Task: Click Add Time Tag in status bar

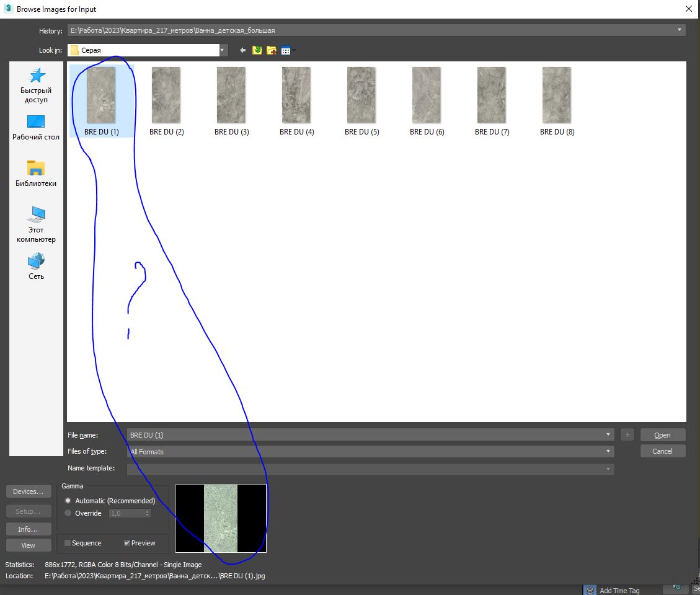Action: (x=619, y=591)
